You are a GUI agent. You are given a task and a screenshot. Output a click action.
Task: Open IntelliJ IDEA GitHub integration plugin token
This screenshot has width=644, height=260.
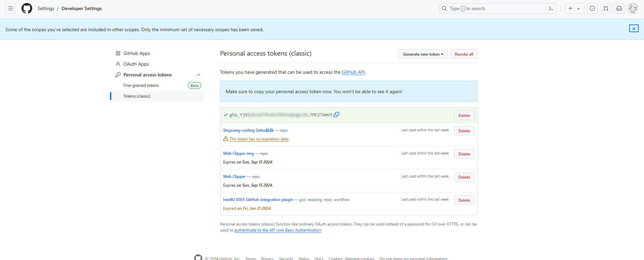(258, 200)
